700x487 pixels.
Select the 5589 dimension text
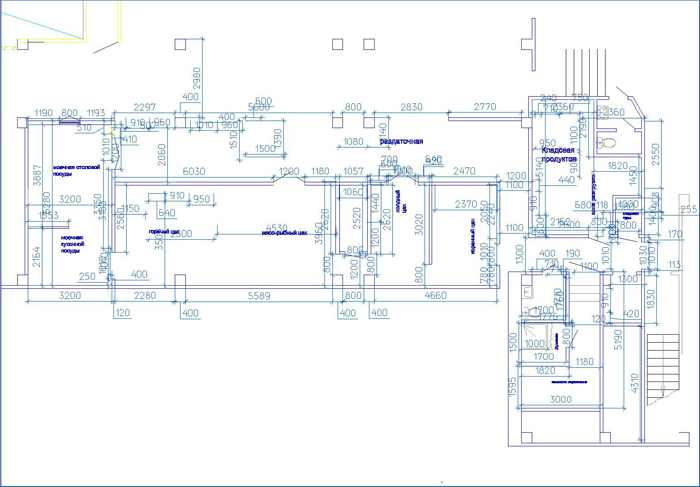click(259, 296)
